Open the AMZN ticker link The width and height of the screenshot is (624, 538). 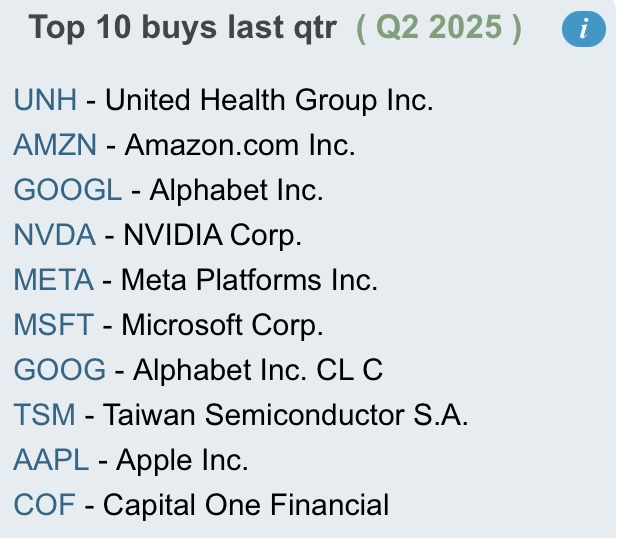(x=55, y=145)
